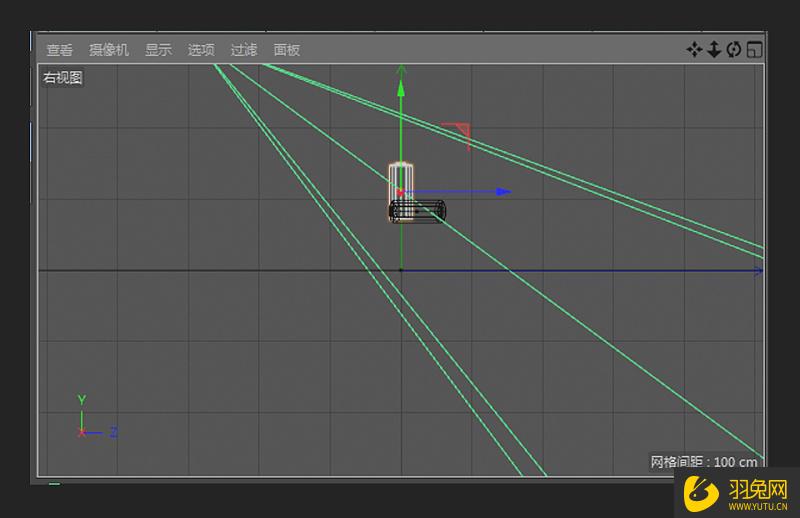Click the 网格间距 : 100 cm readout
Viewport: 800px width, 518px height.
(704, 462)
